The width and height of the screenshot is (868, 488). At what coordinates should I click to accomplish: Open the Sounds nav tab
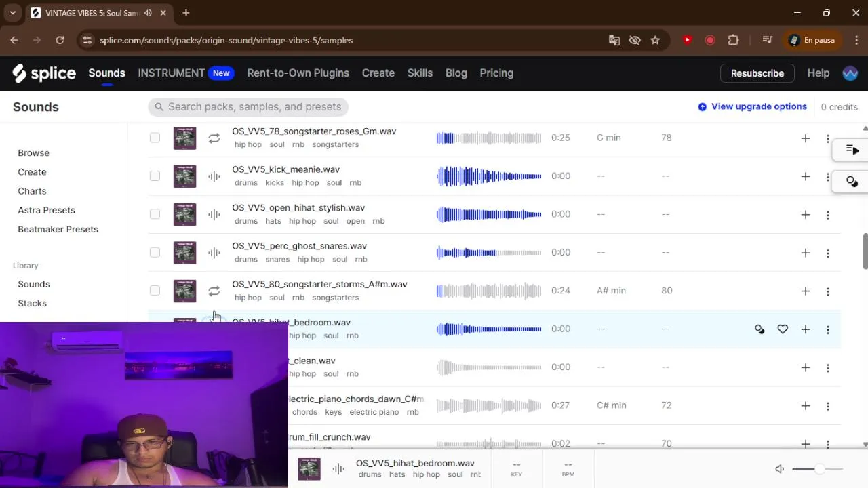click(106, 73)
